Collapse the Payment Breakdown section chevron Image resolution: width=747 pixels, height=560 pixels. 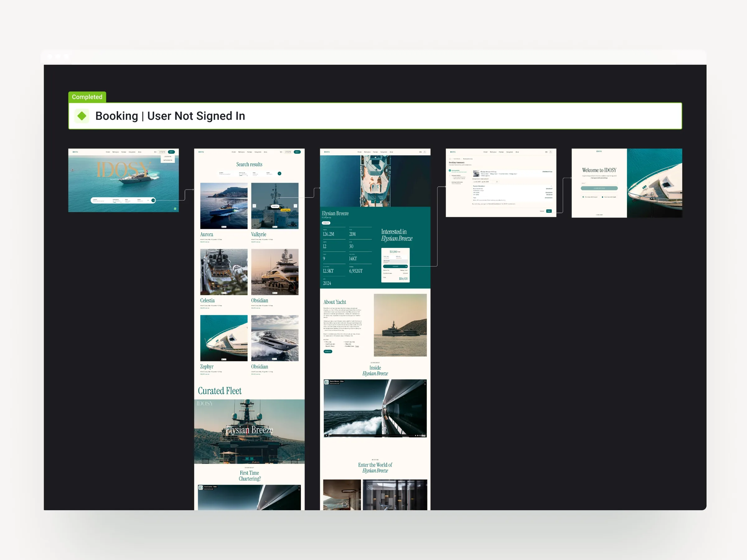point(552,186)
